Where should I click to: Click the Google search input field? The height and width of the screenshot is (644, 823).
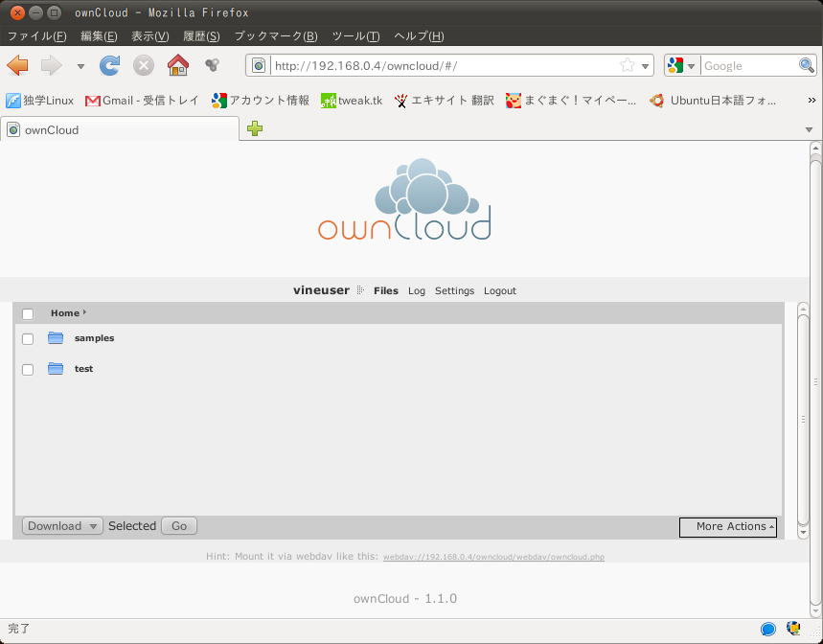pos(749,65)
